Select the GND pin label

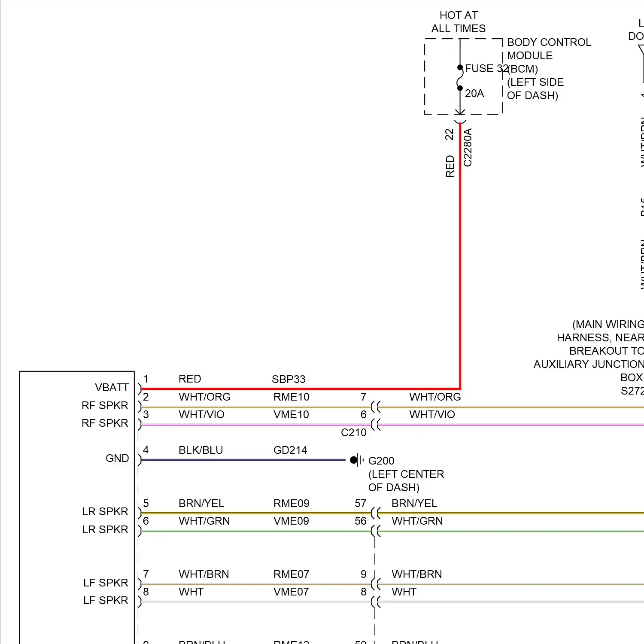[117, 459]
